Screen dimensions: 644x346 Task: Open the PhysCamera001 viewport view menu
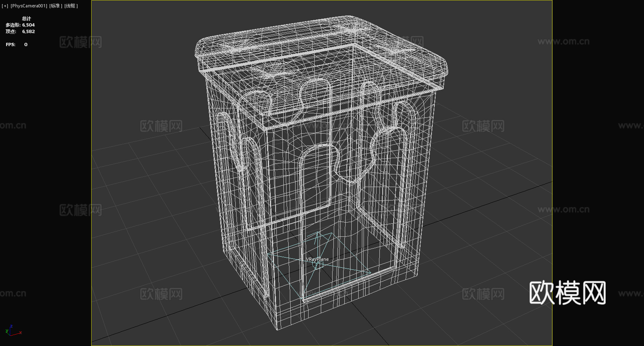point(29,6)
